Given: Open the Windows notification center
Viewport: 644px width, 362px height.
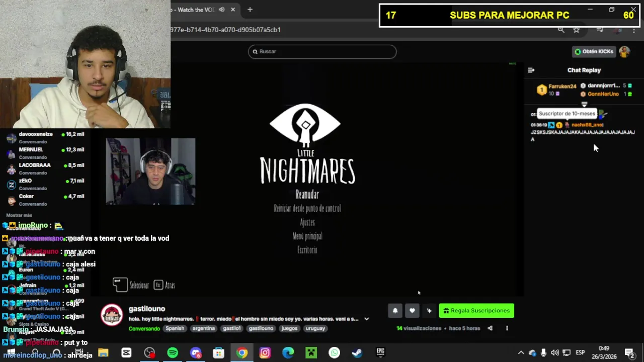Looking at the screenshot, I should (x=629, y=353).
